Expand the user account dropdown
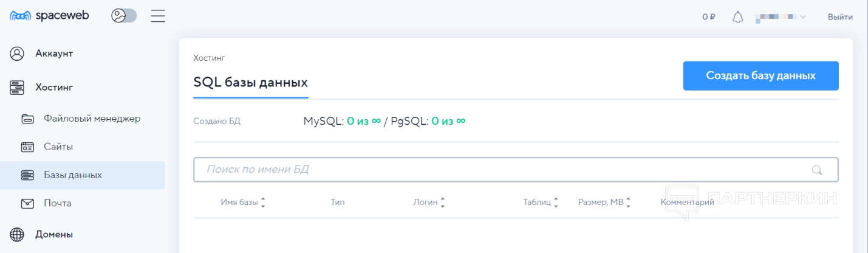Screen dimensions: 868x253 [781, 17]
